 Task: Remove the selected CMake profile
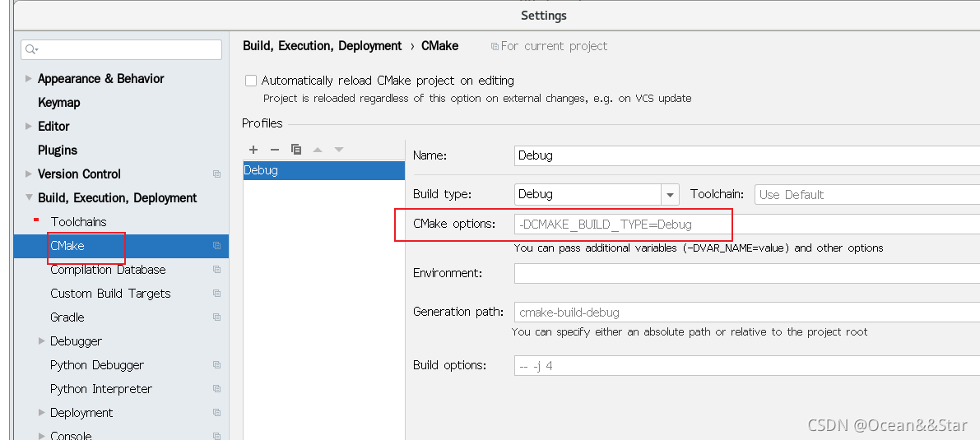point(274,150)
